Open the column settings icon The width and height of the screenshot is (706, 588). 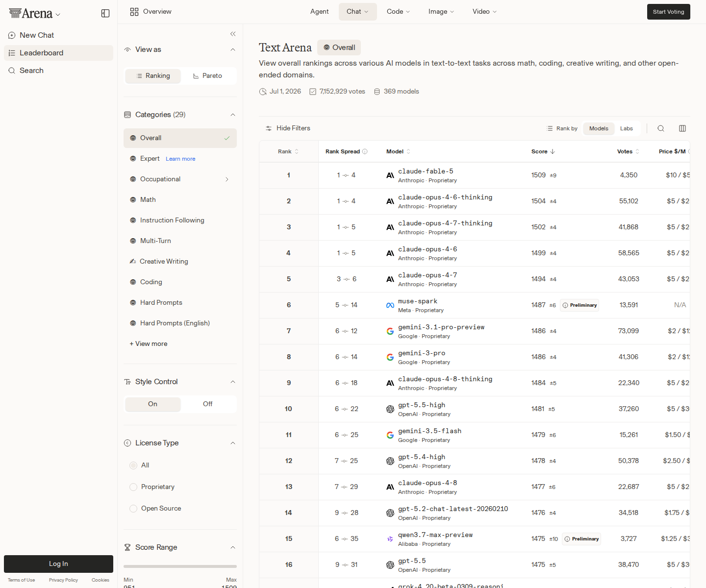[682, 128]
